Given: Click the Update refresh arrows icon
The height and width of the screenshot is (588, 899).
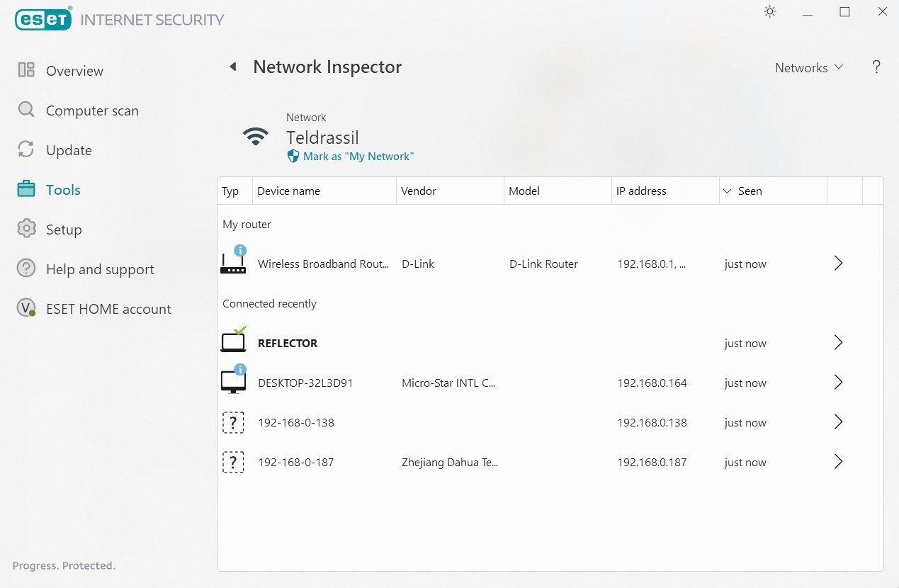Looking at the screenshot, I should click(x=26, y=149).
